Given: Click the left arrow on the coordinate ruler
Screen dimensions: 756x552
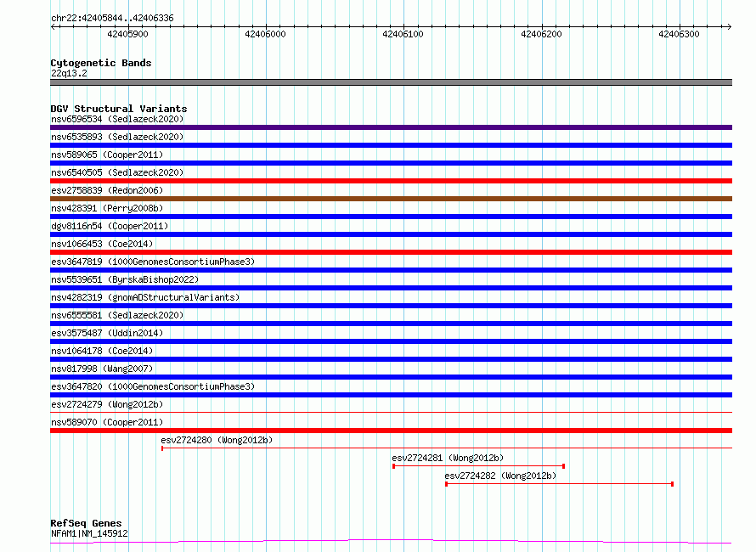Looking at the screenshot, I should (x=53, y=26).
